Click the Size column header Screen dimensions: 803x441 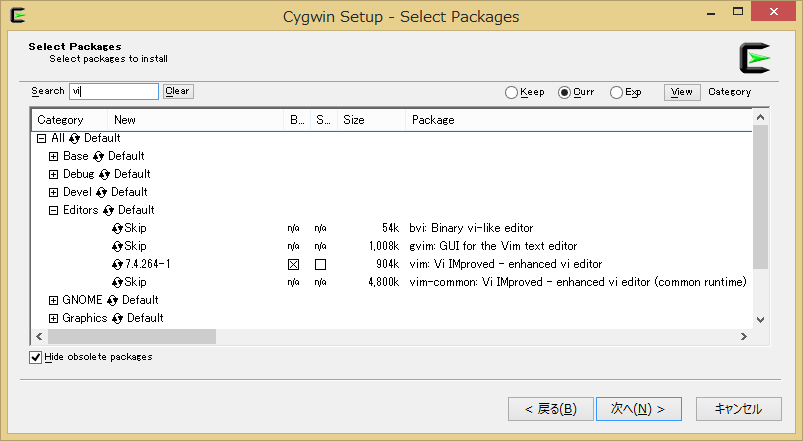371,120
